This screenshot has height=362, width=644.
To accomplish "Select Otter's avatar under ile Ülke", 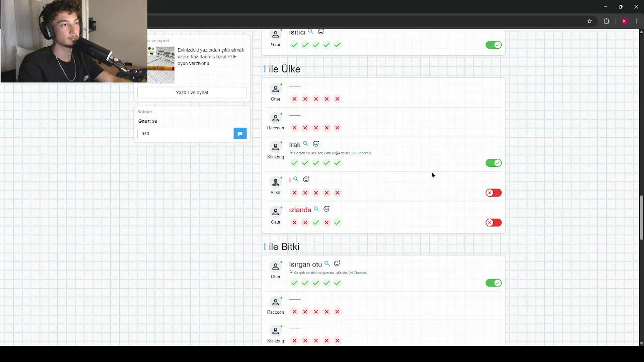I will coord(275,89).
